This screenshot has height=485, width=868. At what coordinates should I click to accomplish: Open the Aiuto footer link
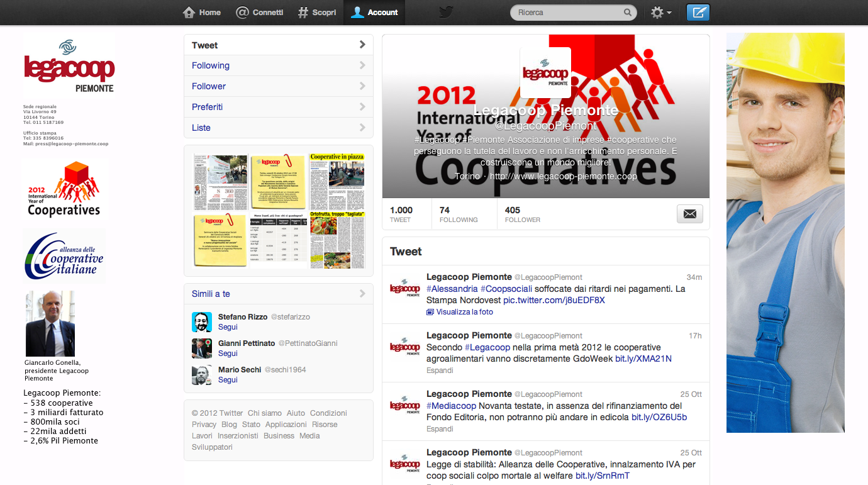(296, 413)
